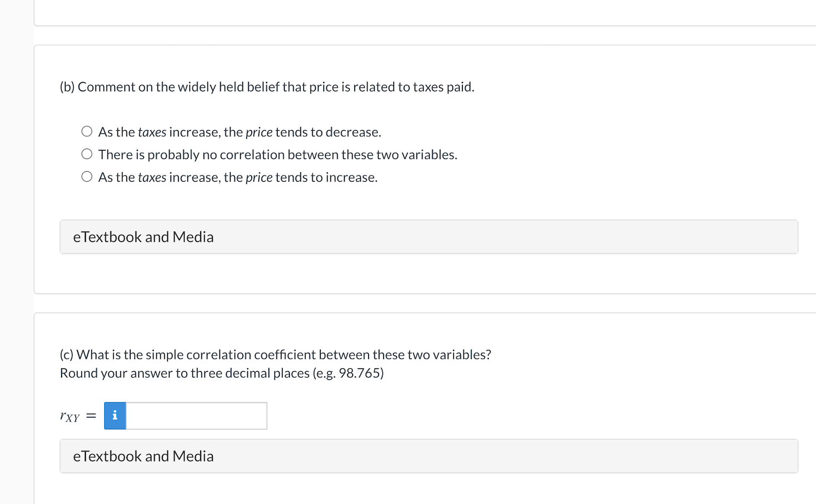Click the rXY equals label

76,415
